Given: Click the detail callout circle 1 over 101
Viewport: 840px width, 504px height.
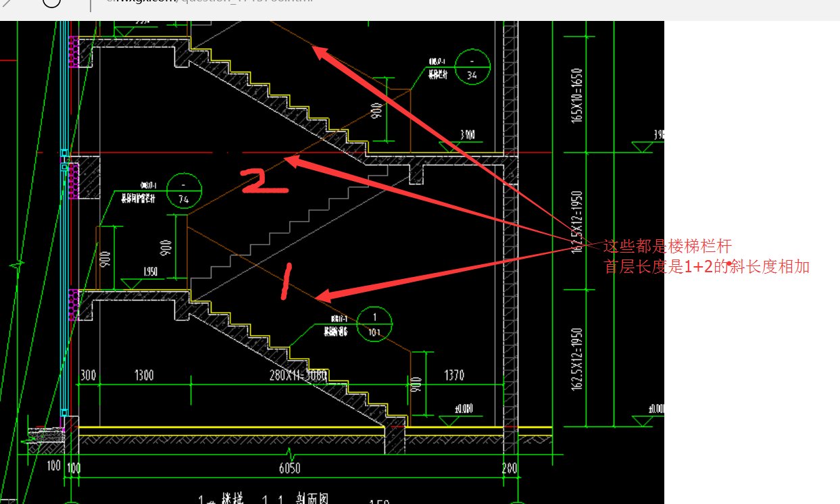Looking at the screenshot, I should pos(374,324).
